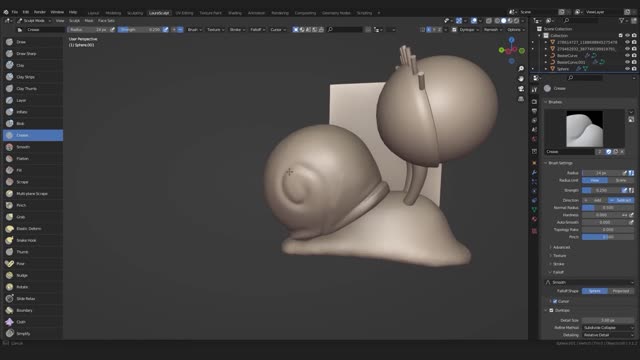640x360 pixels.
Task: Select the Clay Strips brush
Action: click(33, 77)
